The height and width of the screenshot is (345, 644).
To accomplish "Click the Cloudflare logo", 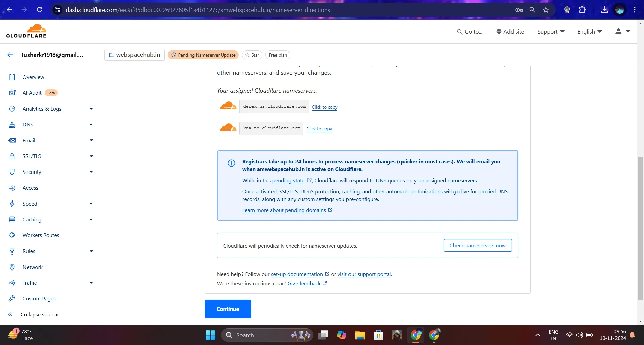I will coord(26,31).
